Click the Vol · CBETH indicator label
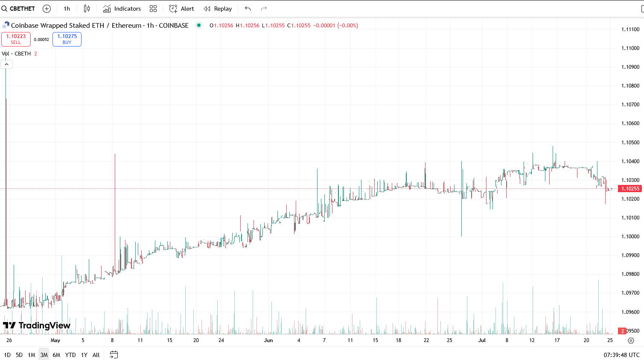Screen dimensions: 644x360 (x=16, y=54)
